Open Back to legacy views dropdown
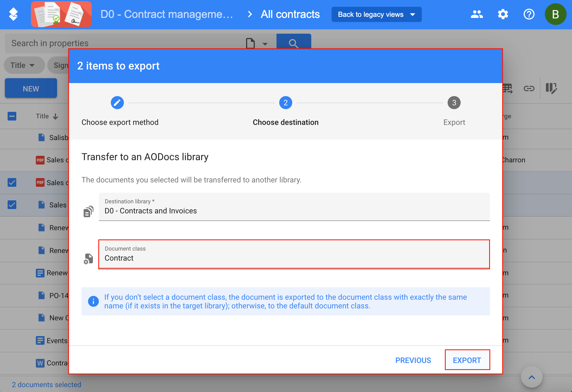 point(376,14)
